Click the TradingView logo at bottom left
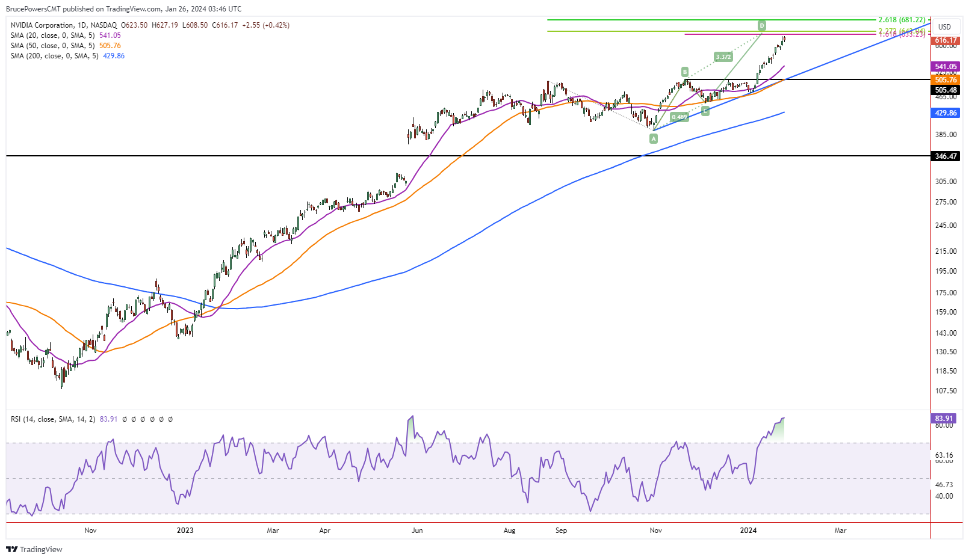Image resolution: width=969 pixels, height=560 pixels. [x=34, y=549]
